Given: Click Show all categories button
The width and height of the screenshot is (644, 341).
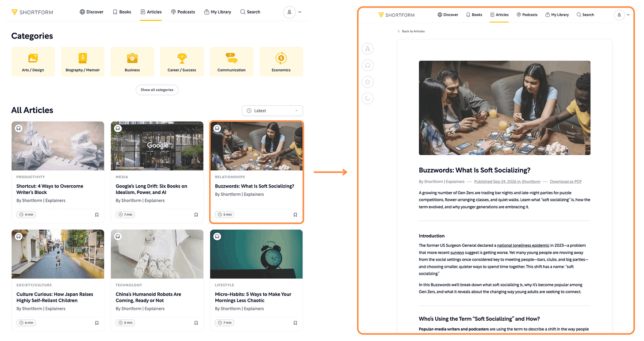Looking at the screenshot, I should point(157,90).
